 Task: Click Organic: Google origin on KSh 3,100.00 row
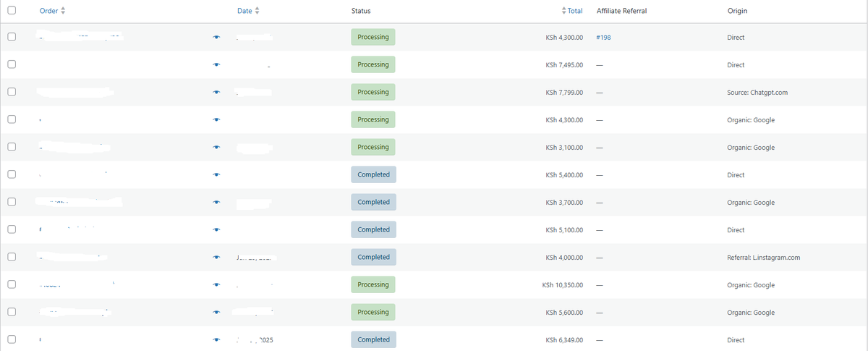(x=750, y=148)
